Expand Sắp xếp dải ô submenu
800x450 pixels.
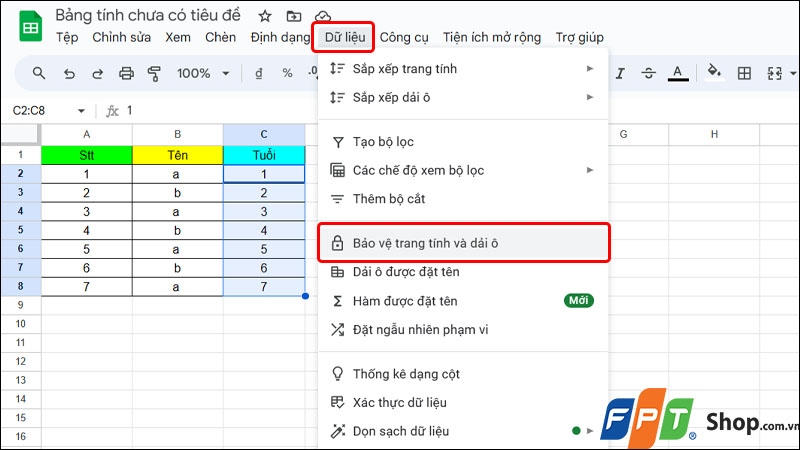tap(463, 97)
